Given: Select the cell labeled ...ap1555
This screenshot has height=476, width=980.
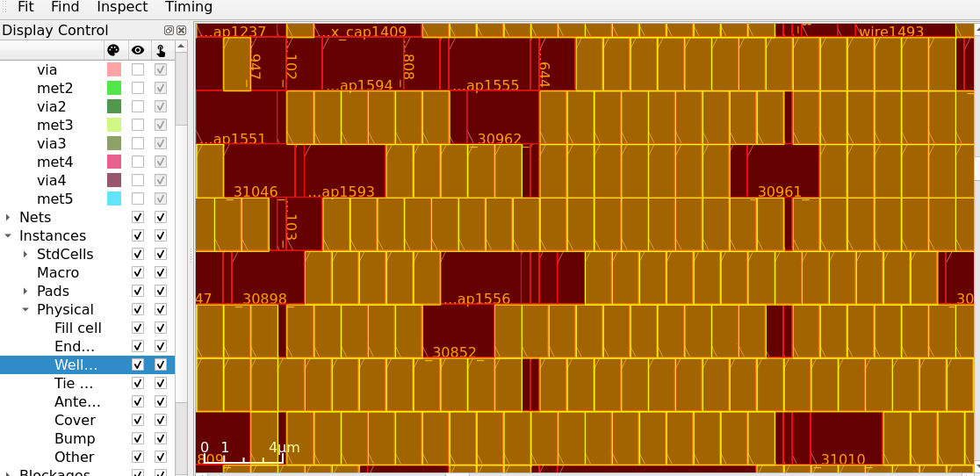Looking at the screenshot, I should click(489, 64).
